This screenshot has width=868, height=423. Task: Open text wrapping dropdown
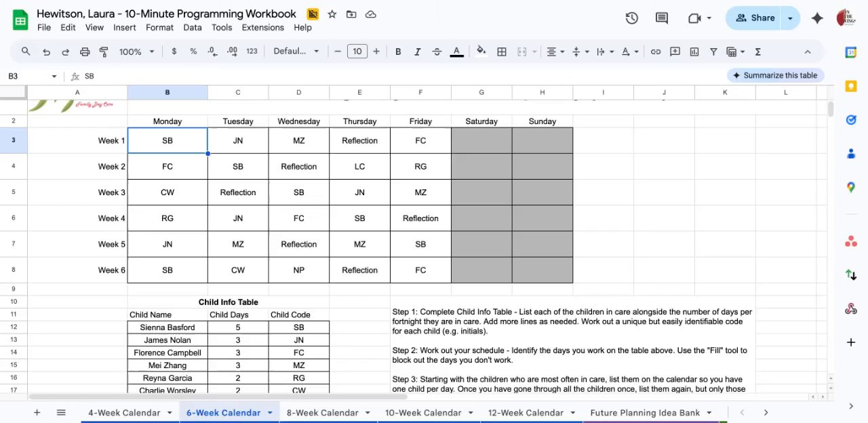(605, 52)
